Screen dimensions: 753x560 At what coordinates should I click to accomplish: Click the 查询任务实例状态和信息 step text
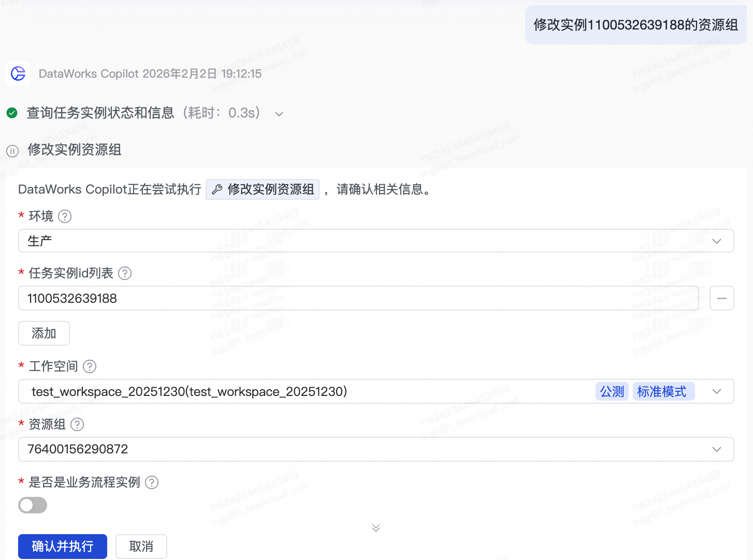[100, 113]
